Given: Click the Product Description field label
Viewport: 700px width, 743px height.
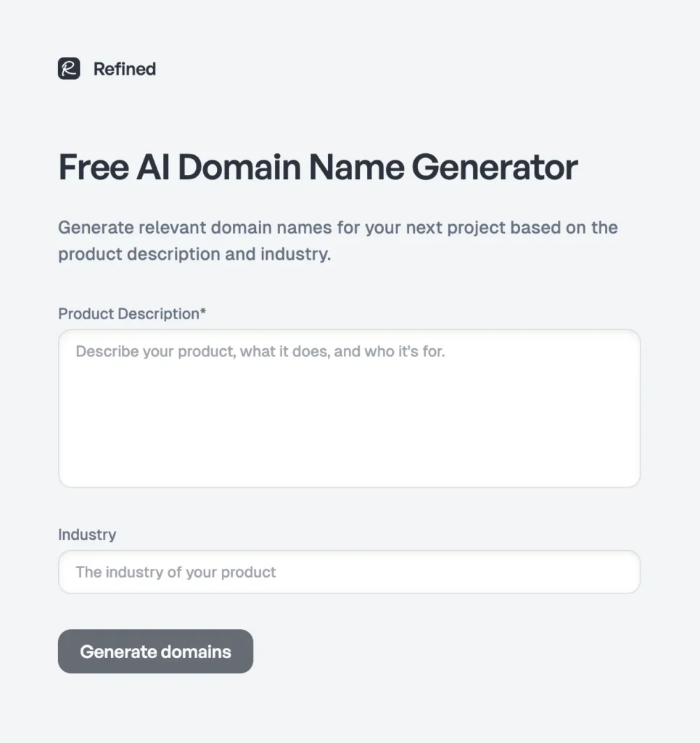Looking at the screenshot, I should pos(128,313).
